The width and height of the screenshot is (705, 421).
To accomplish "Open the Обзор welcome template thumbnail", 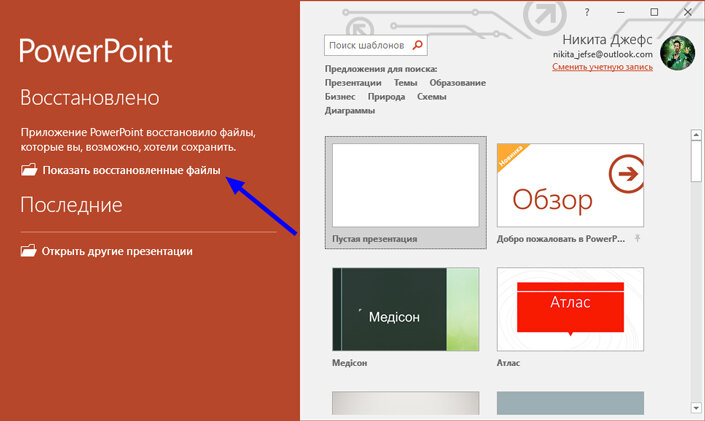I will pos(570,185).
